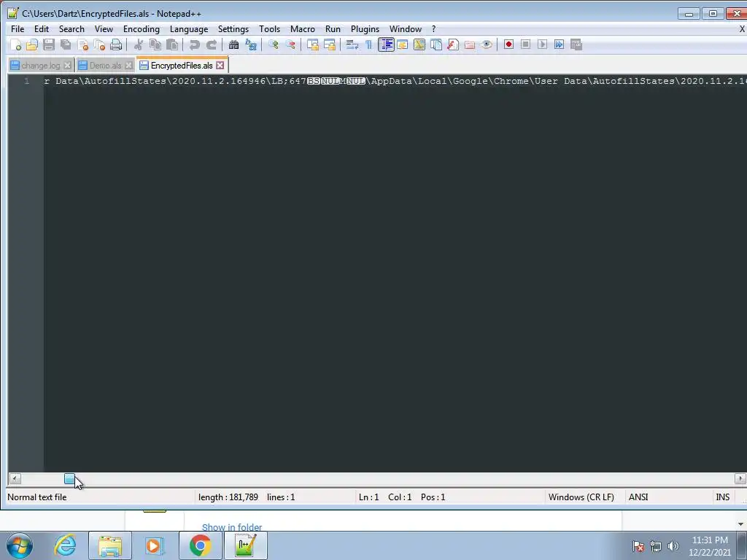Viewport: 747px width, 560px height.
Task: Click the Show in folder link
Action: (x=231, y=527)
